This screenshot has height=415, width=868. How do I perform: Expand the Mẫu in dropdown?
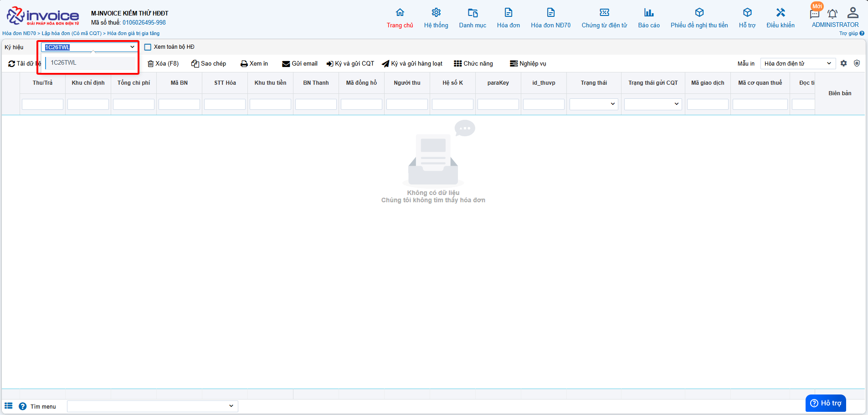[x=798, y=63]
